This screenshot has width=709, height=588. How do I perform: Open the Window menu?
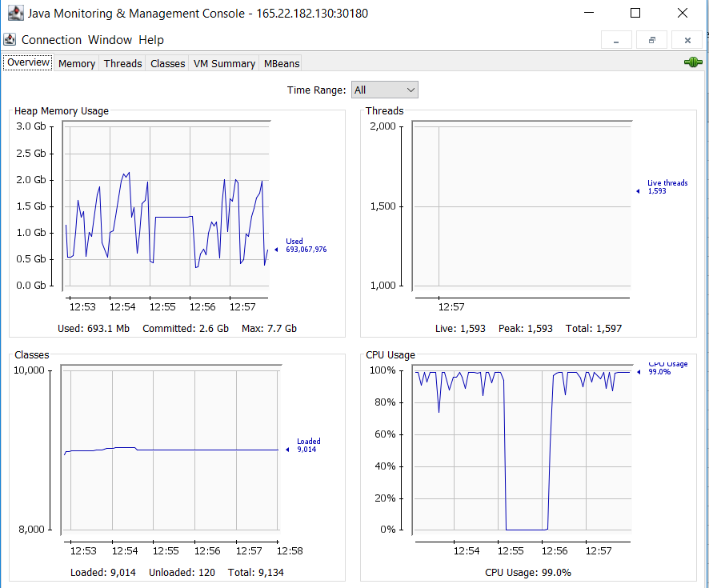coord(110,40)
